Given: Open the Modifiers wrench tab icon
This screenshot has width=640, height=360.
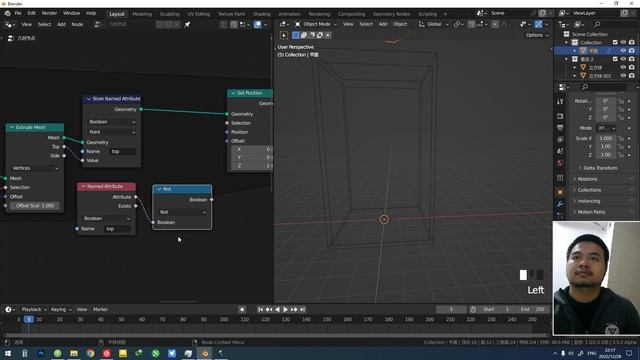Looking at the screenshot, I should coord(560,204).
